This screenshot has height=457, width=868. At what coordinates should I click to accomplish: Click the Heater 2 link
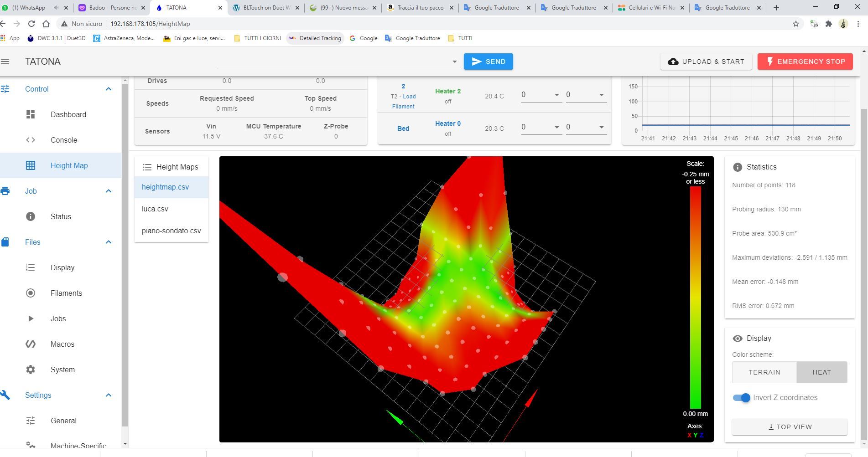click(448, 91)
